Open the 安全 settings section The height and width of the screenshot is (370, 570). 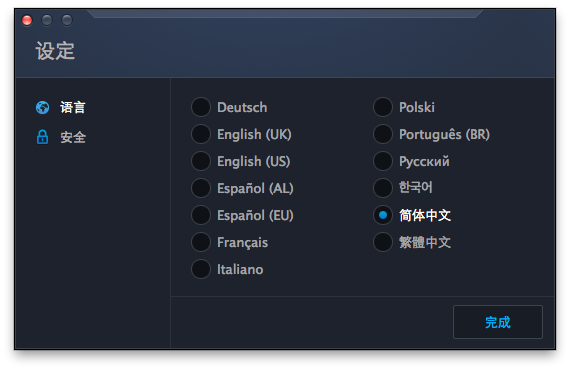click(x=73, y=137)
